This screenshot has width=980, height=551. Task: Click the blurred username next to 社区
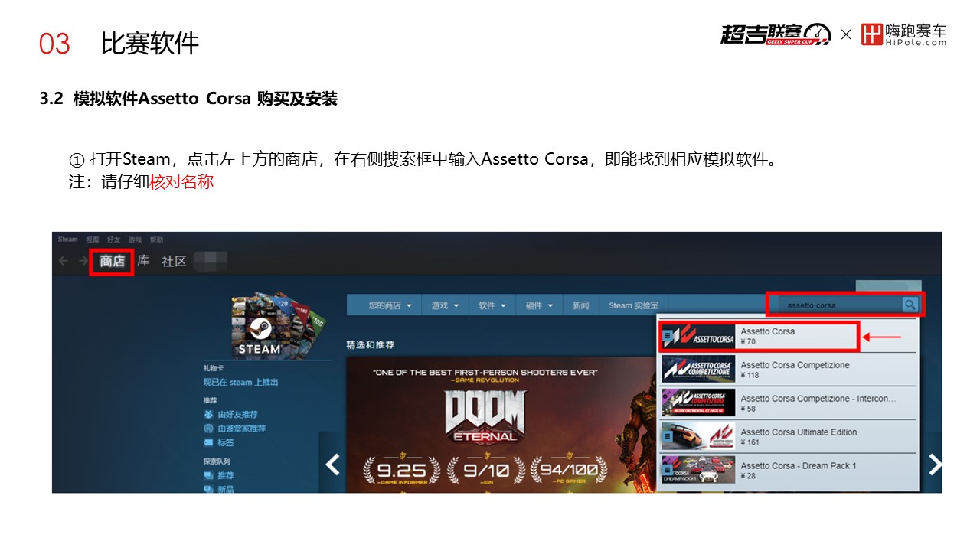(211, 262)
